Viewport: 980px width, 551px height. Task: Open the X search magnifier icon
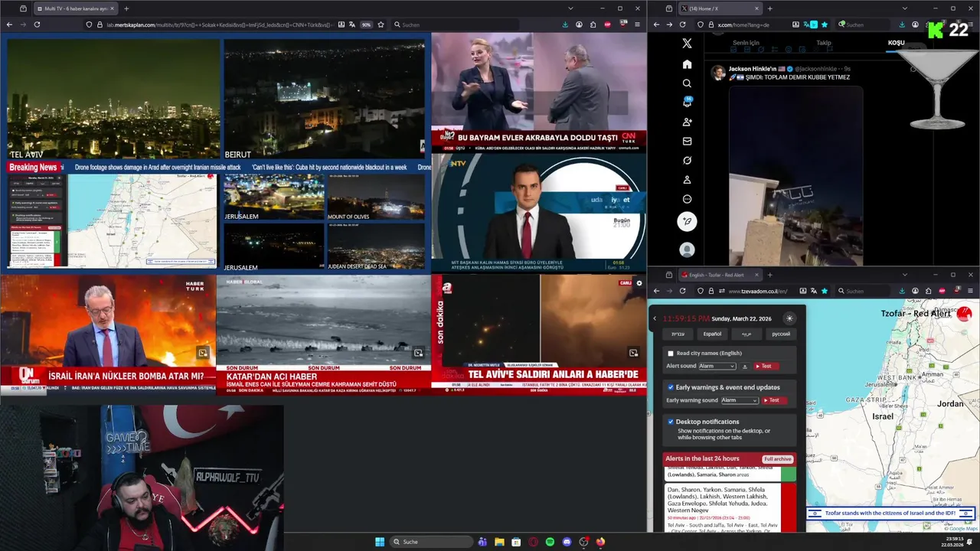tap(687, 83)
